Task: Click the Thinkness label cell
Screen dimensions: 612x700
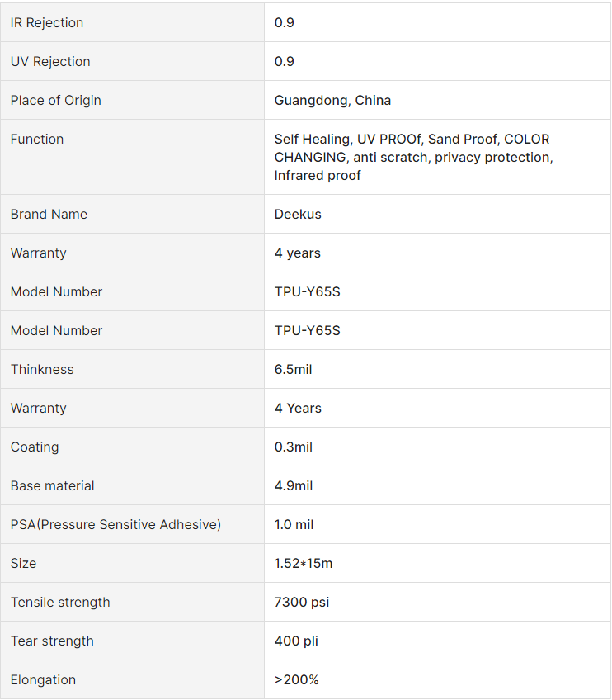Action: click(132, 369)
